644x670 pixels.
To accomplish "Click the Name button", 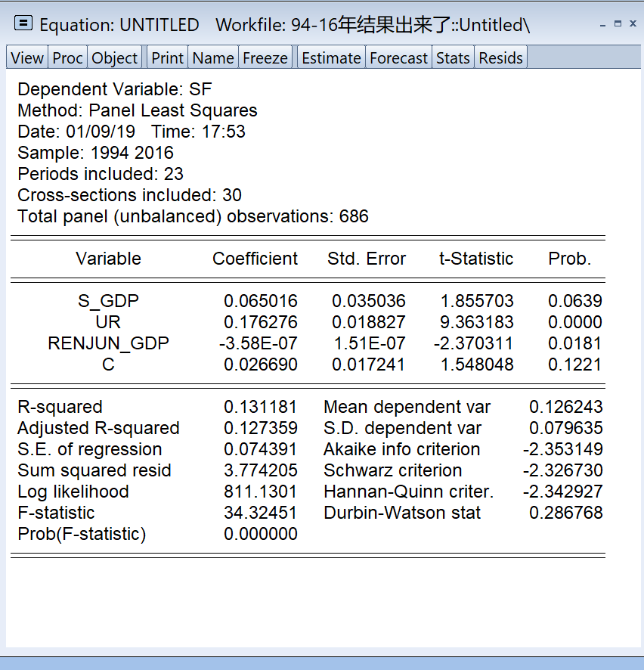I will click(x=213, y=57).
